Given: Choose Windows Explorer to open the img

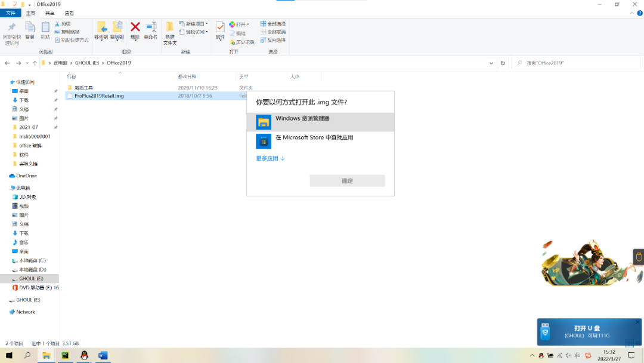Looking at the screenshot, I should (320, 122).
